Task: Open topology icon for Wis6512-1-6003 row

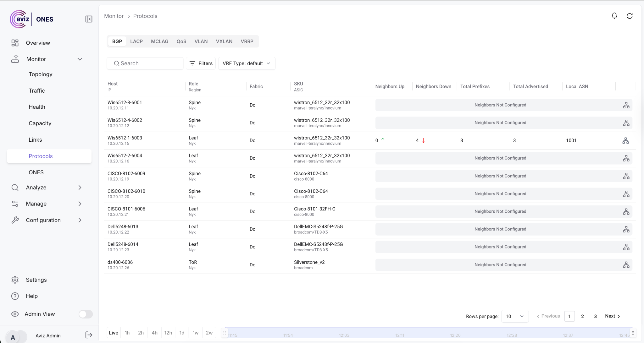Action: 625,141
